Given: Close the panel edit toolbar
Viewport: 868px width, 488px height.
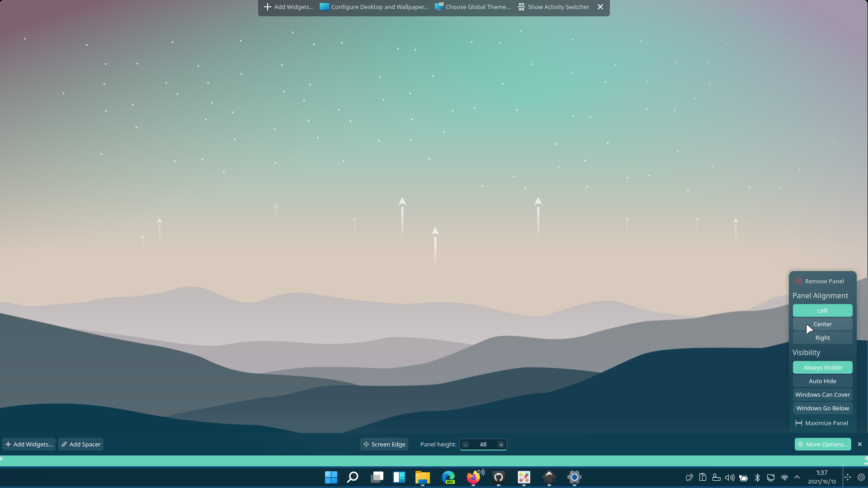Looking at the screenshot, I should tap(860, 444).
